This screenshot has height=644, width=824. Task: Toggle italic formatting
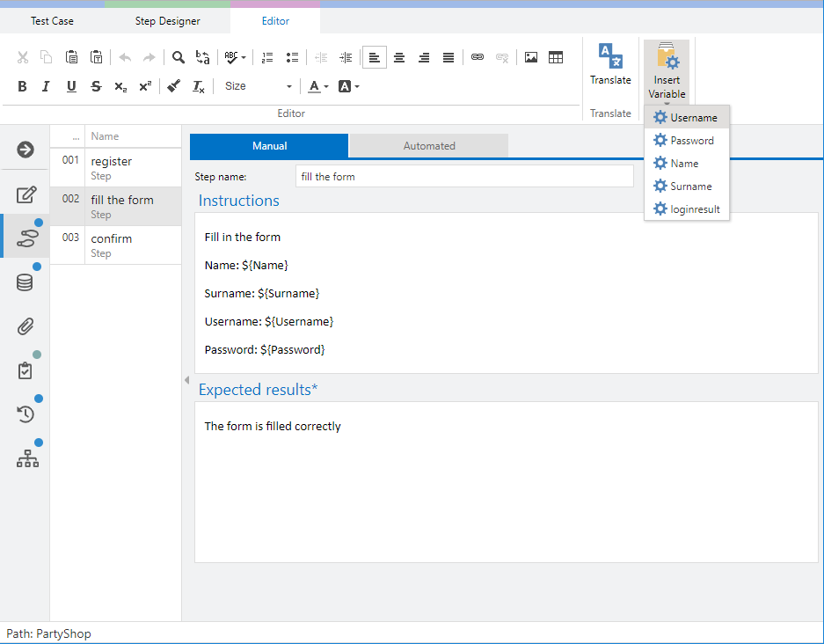click(45, 86)
